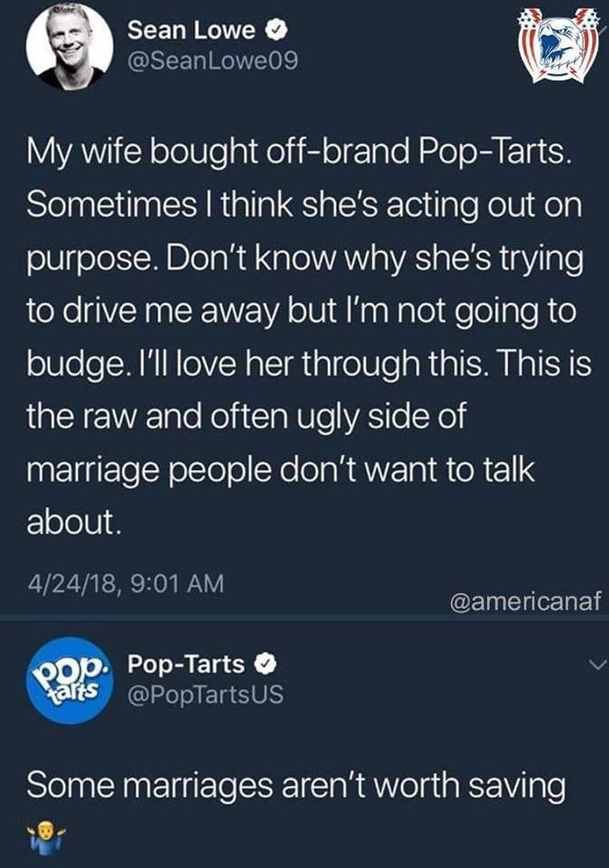Click the "Some marriages aren't worth saving" reply

pyautogui.click(x=296, y=786)
